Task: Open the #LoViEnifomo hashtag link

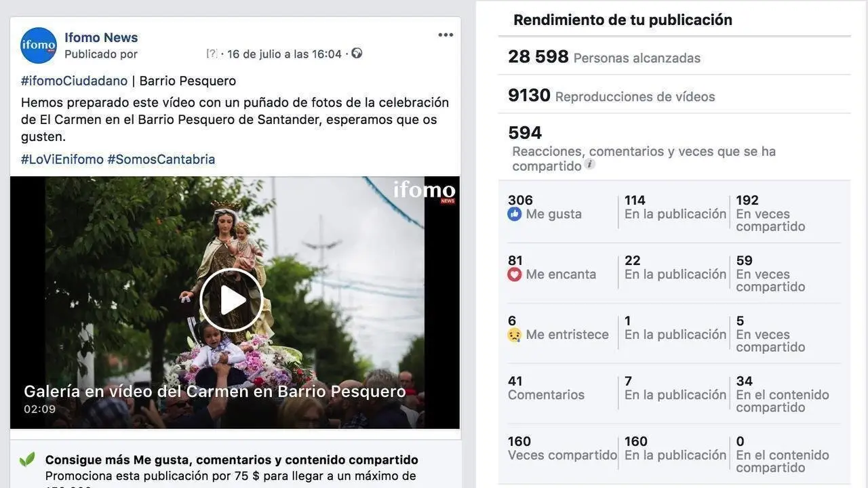Action: click(62, 159)
